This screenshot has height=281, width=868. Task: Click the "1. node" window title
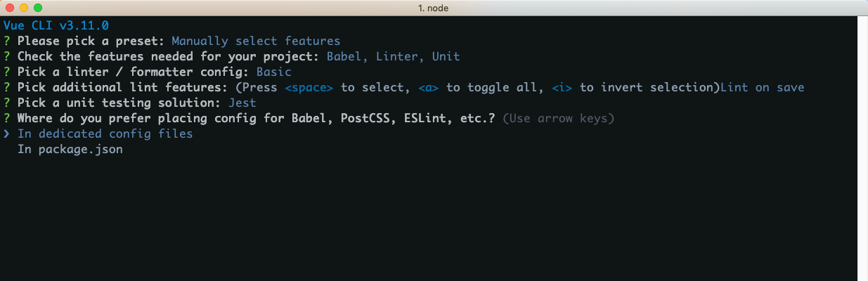[434, 8]
